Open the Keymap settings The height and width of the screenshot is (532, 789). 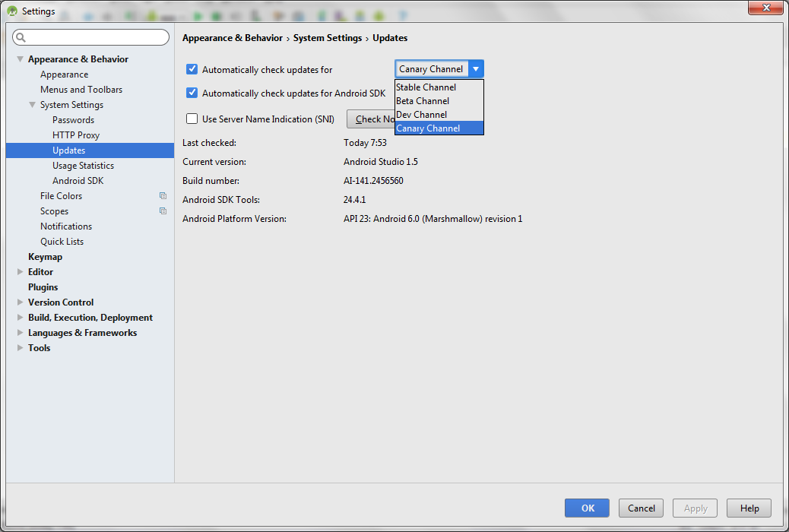[46, 257]
